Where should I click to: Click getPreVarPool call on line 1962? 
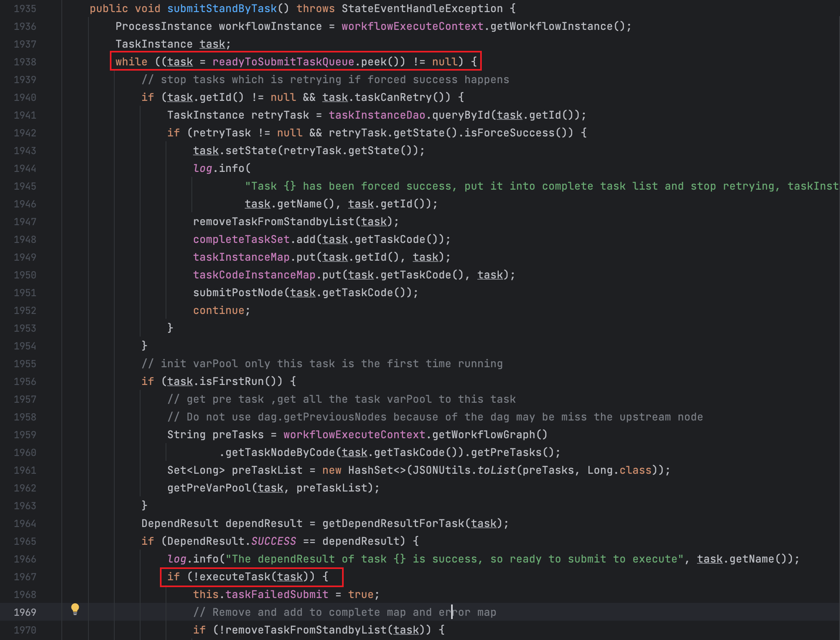click(209, 488)
